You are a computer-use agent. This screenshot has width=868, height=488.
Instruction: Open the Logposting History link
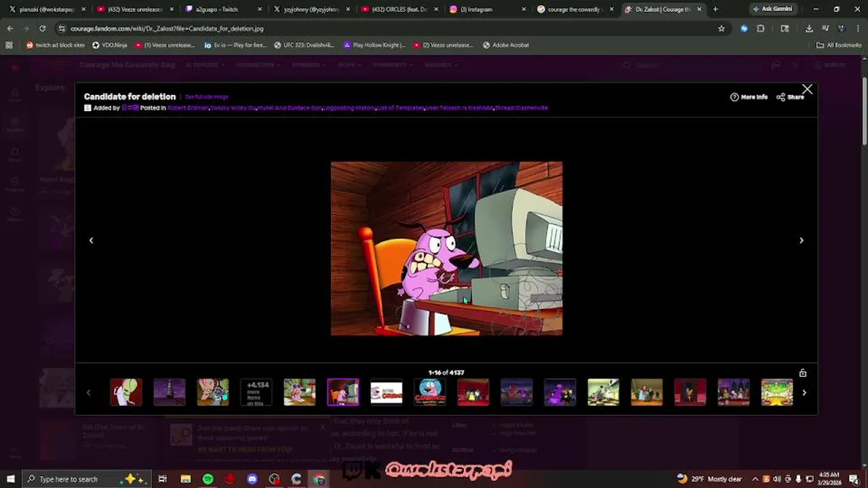tap(349, 108)
